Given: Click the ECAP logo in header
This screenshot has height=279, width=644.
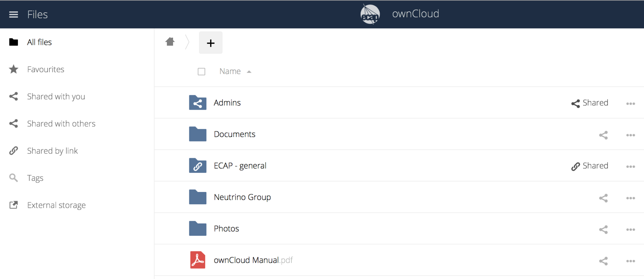Looking at the screenshot, I should click(370, 14).
